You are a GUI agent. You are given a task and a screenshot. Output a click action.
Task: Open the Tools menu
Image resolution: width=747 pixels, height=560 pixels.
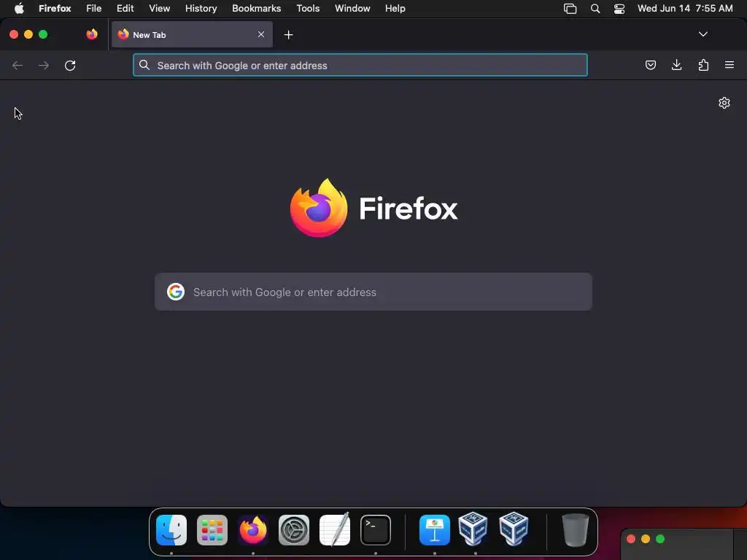(x=308, y=8)
